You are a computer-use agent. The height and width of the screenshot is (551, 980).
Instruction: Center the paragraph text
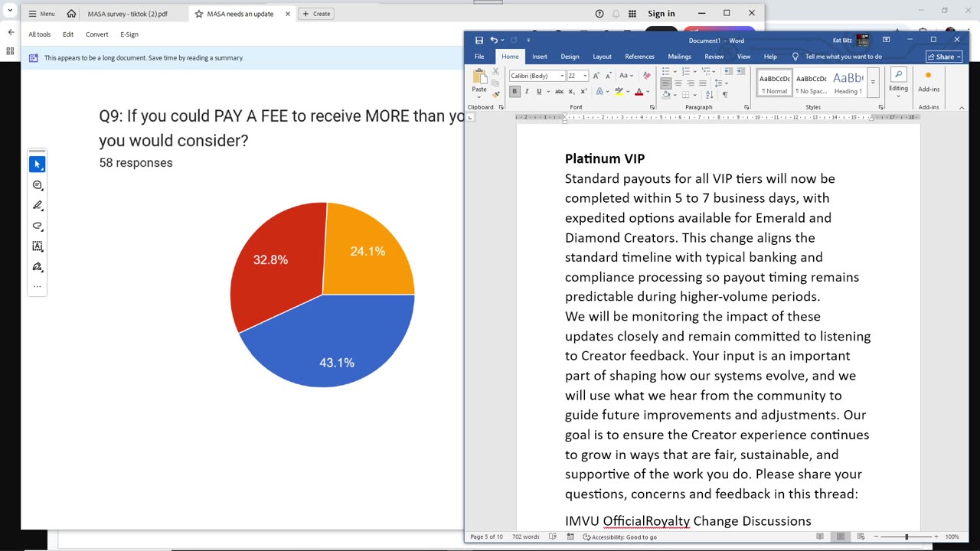(678, 83)
